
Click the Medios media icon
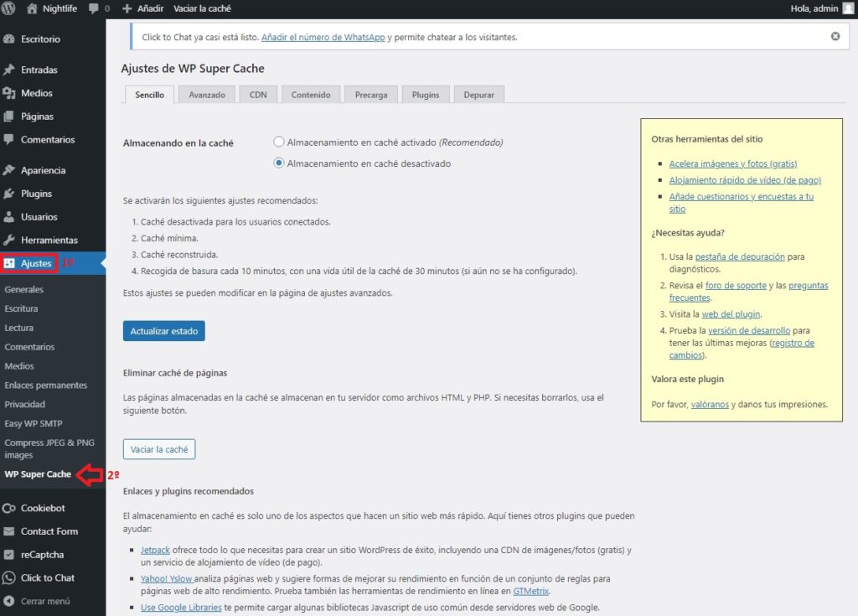pyautogui.click(x=8, y=93)
